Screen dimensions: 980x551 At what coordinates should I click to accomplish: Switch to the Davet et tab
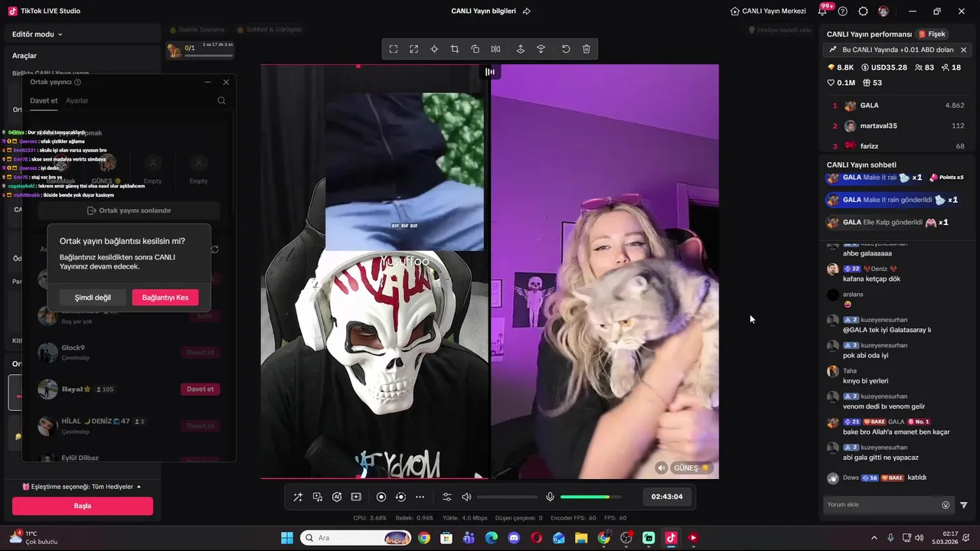click(44, 101)
